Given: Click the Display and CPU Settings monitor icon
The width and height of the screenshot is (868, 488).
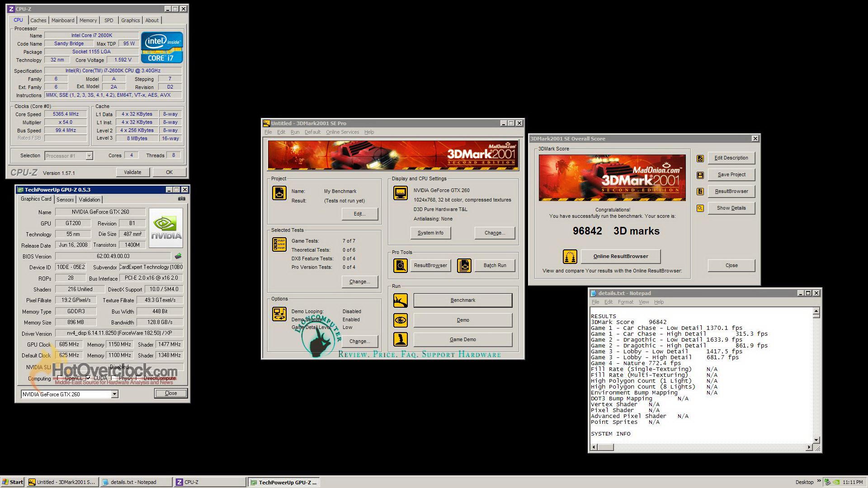Looking at the screenshot, I should coord(400,193).
